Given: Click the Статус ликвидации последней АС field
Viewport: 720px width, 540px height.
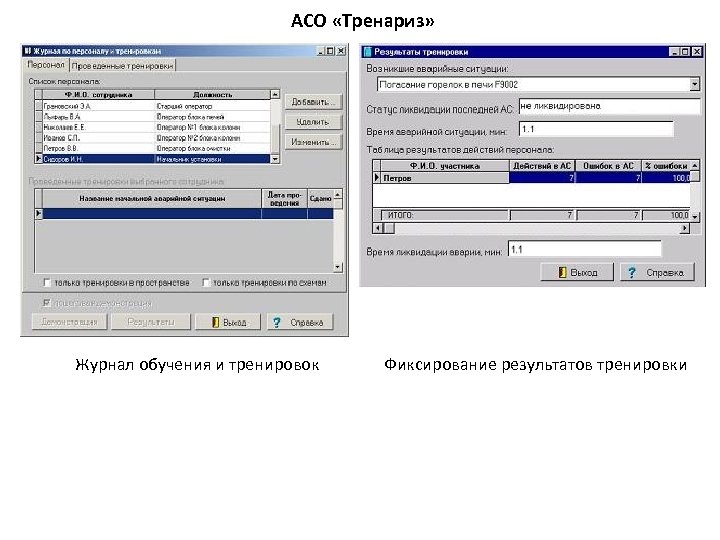Looking at the screenshot, I should tap(609, 106).
